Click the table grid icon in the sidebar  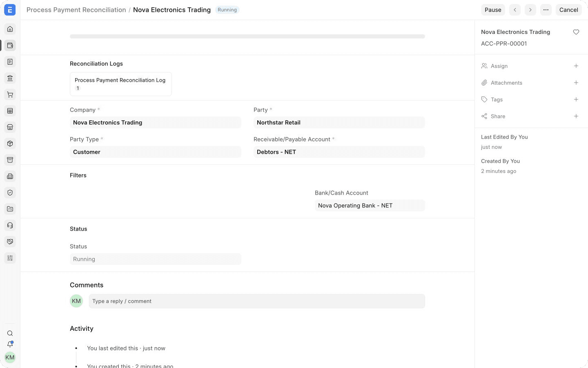pos(10,111)
